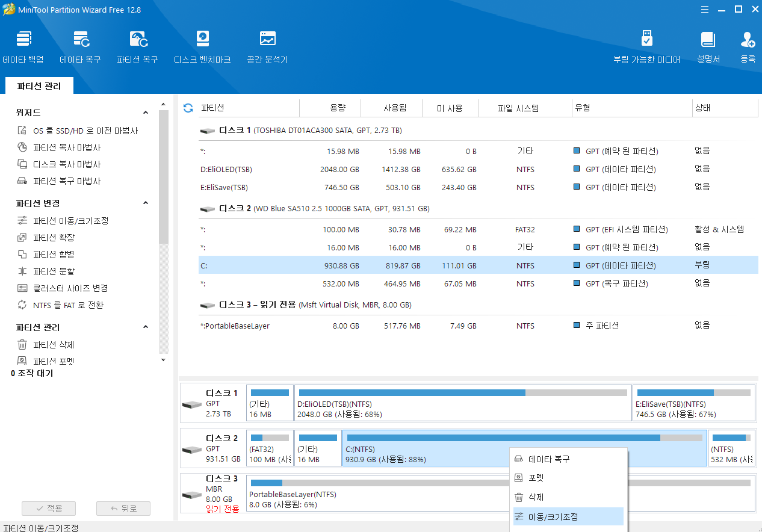
Task: Select the D:EliOLED(TSB) row in the table
Action: point(478,169)
